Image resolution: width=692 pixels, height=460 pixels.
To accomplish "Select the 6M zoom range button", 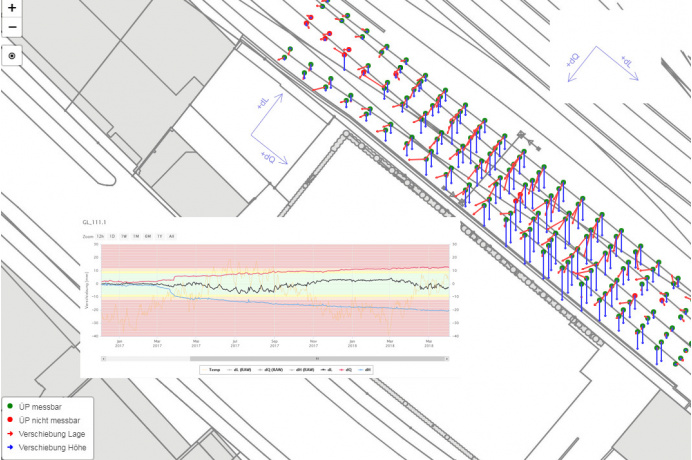I will 148,236.
